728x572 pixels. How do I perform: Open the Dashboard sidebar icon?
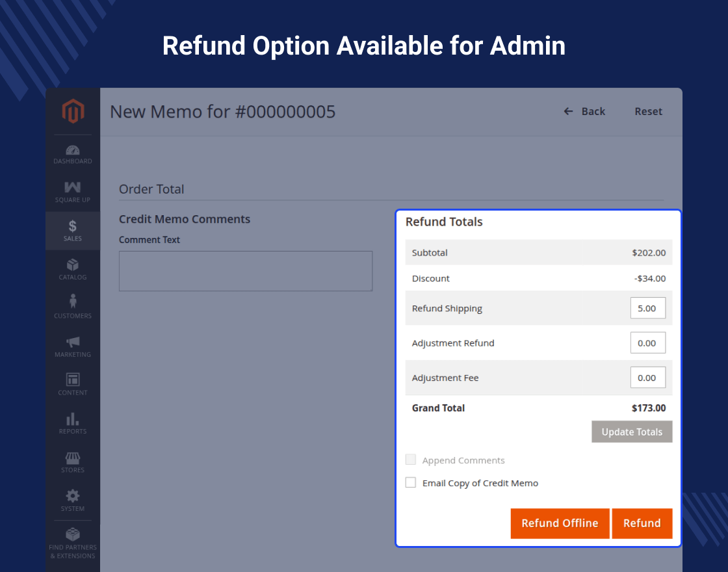click(x=73, y=151)
